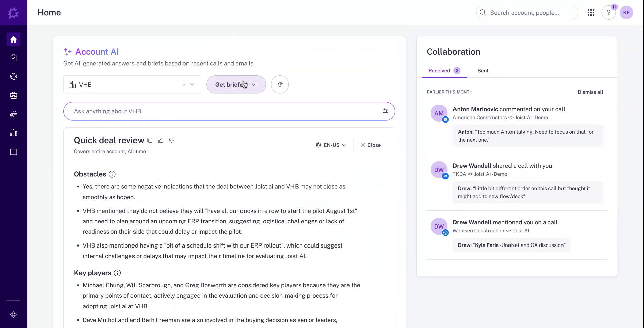Expand the Get brief dropdown arrow
The image size is (644, 328).
click(254, 84)
